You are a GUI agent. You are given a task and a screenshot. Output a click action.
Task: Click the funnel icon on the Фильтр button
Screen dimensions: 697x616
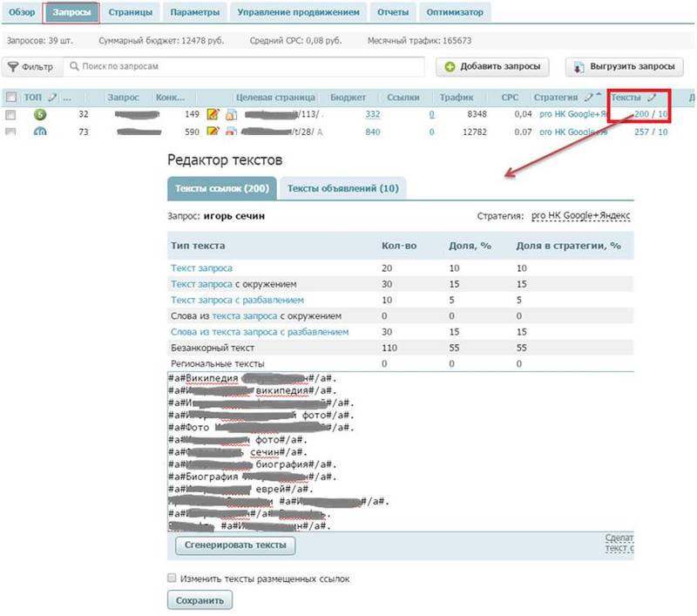point(13,67)
